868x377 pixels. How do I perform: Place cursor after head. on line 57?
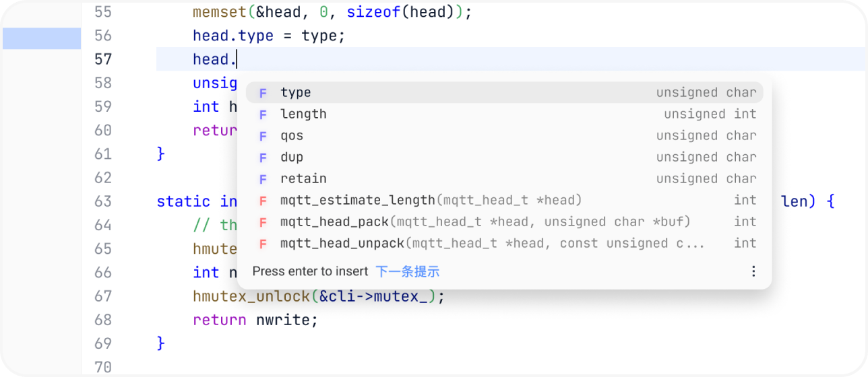237,59
